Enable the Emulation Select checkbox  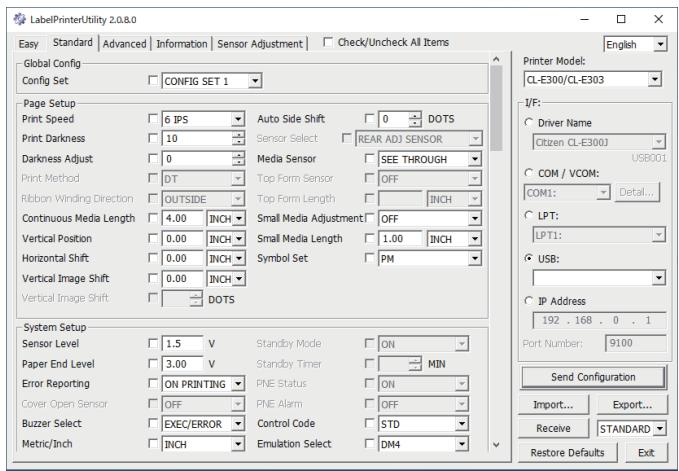click(x=370, y=443)
